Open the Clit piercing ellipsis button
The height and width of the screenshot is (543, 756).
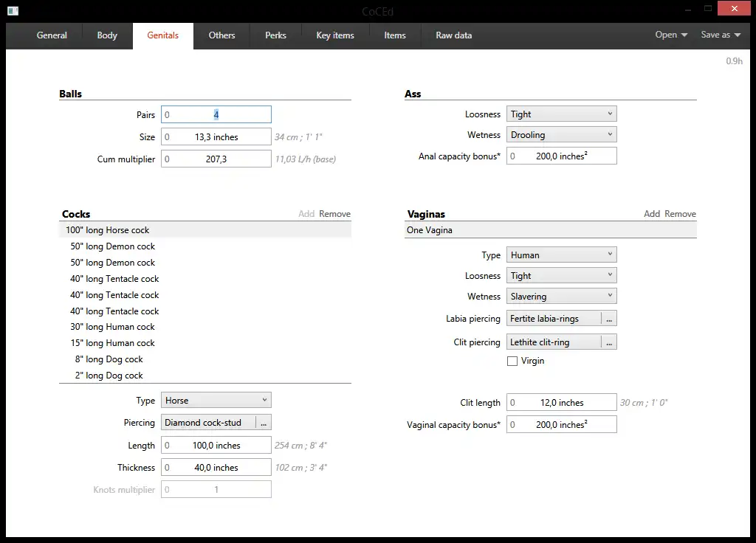609,342
